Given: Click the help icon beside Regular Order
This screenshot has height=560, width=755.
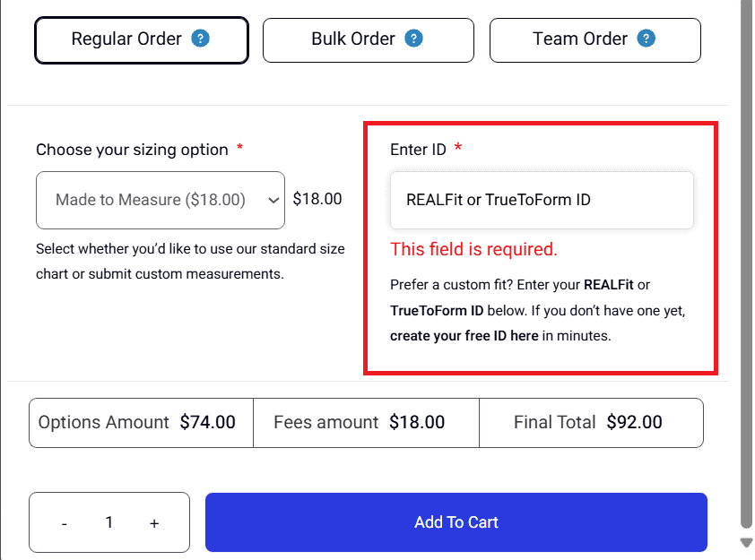Looking at the screenshot, I should [x=201, y=39].
